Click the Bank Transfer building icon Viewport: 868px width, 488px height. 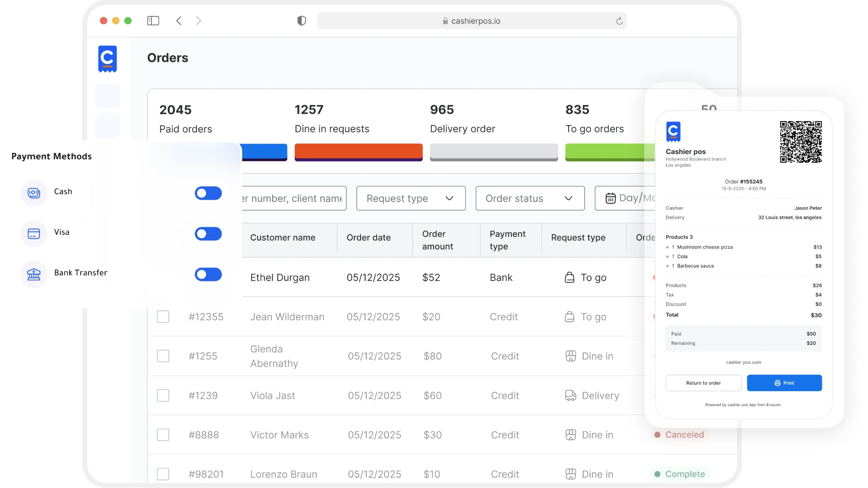(x=34, y=274)
